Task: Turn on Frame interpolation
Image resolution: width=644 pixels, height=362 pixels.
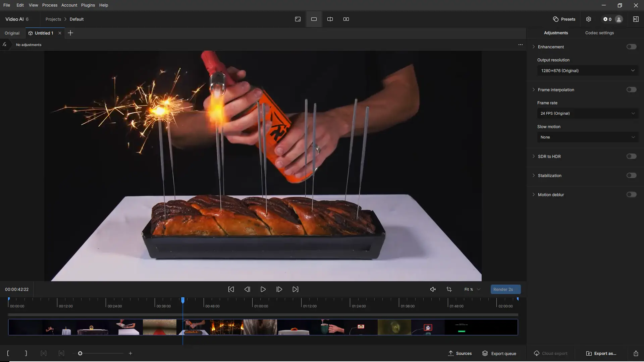Action: [x=631, y=90]
